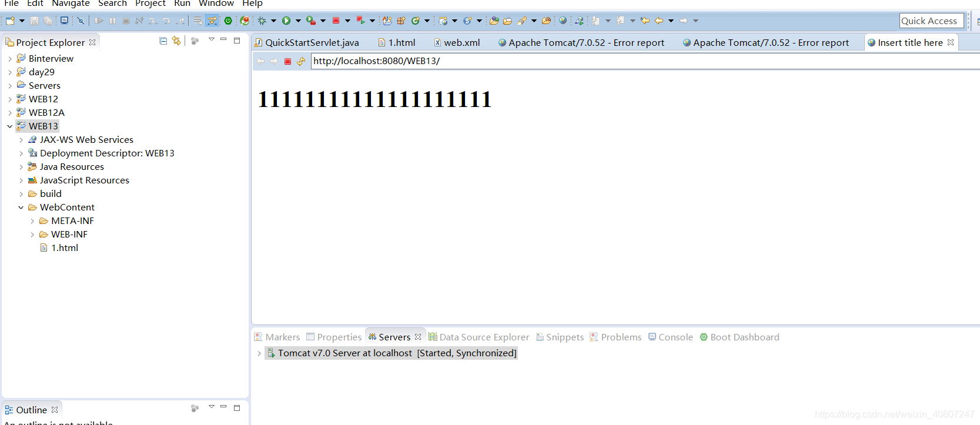
Task: Expand the Tomcat v7.0 server entry
Action: coord(259,353)
